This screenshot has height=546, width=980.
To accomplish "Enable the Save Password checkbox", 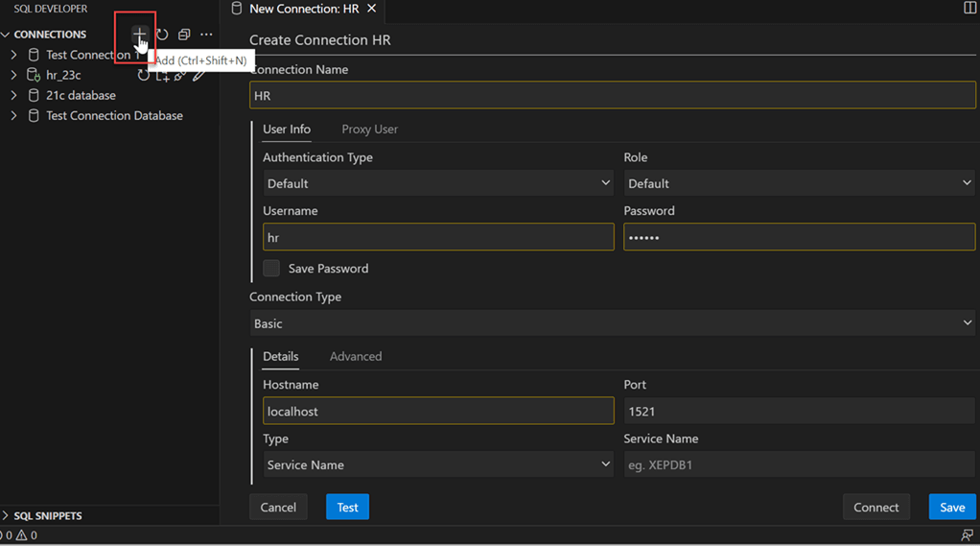I will tap(271, 269).
